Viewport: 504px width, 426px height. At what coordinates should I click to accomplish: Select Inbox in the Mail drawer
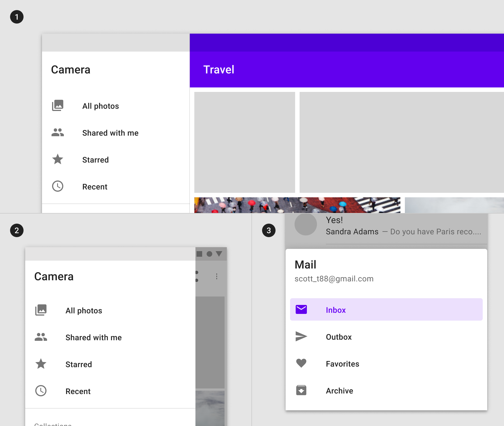[x=336, y=310]
